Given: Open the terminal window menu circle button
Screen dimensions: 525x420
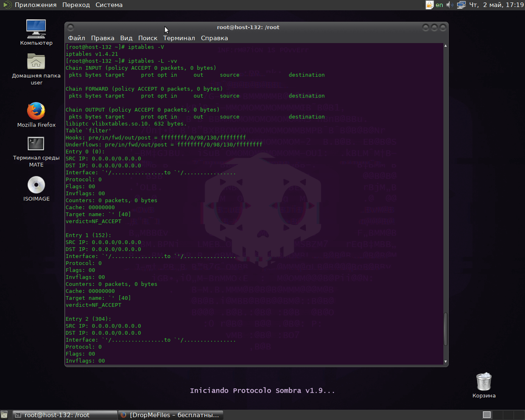Looking at the screenshot, I should point(71,27).
